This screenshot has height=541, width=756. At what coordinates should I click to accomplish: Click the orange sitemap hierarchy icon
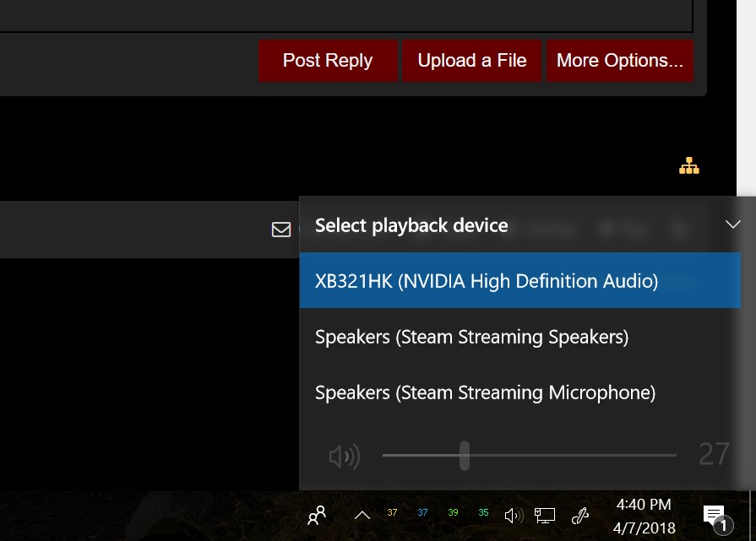tap(689, 166)
